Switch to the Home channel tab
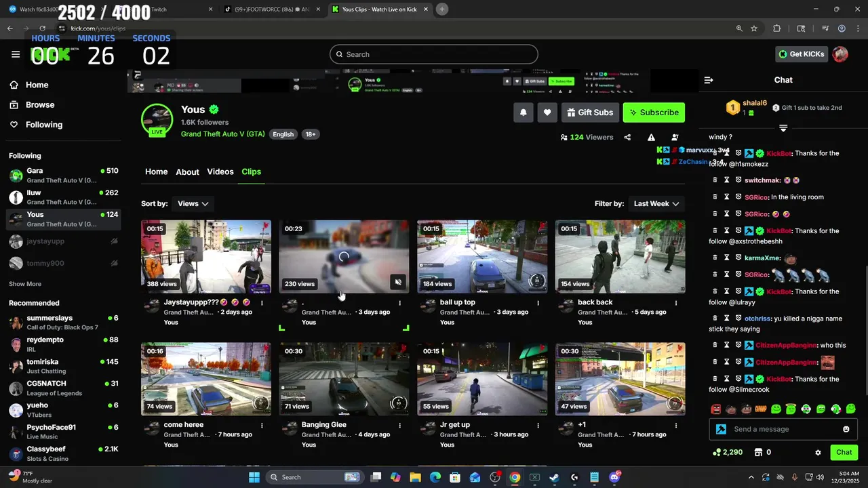 coord(156,171)
